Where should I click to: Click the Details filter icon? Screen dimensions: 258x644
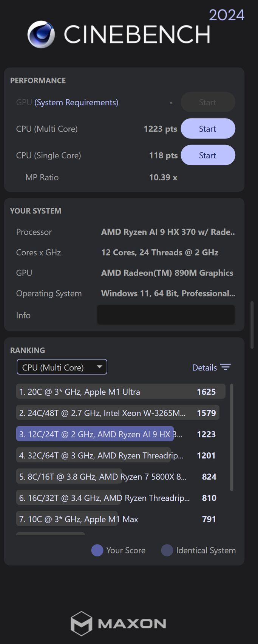click(226, 367)
